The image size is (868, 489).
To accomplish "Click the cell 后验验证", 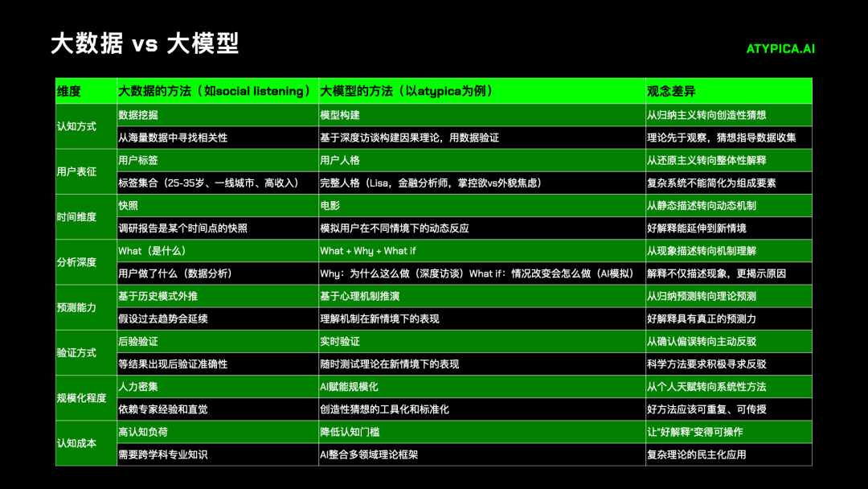I will pos(218,341).
